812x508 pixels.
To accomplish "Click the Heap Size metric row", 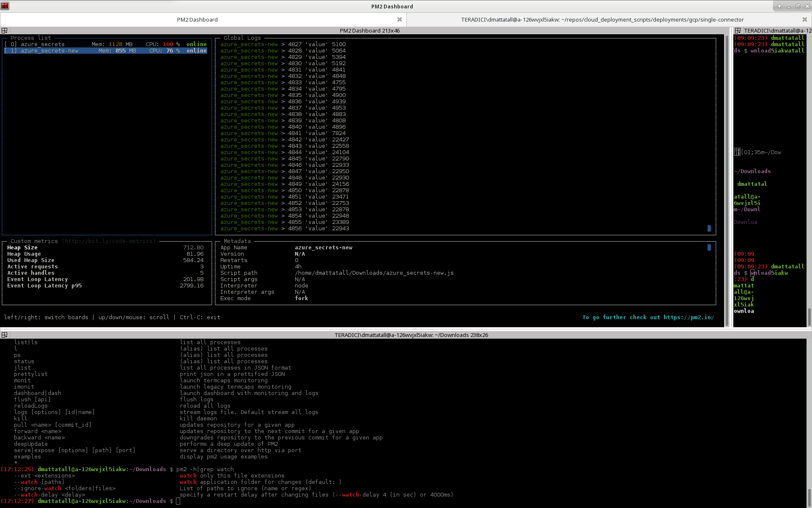I will 105,247.
